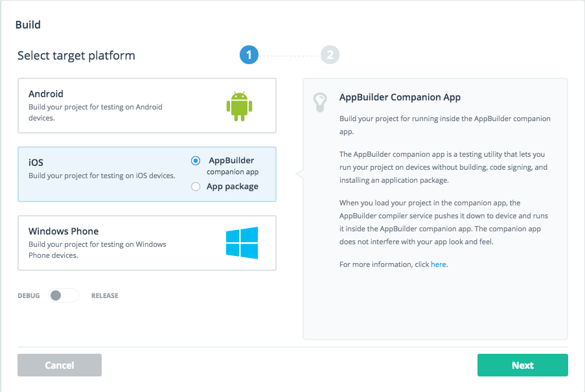Choose the Android platform card

147,106
